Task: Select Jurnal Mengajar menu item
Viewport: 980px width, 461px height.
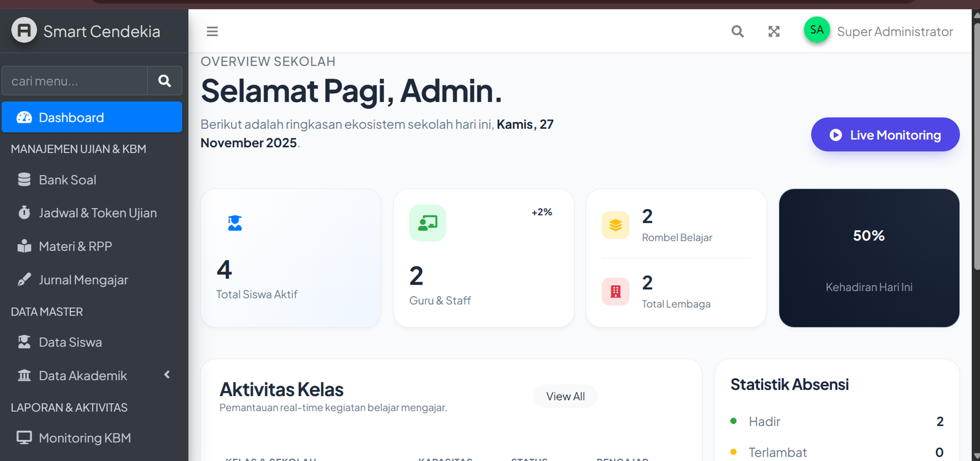Action: (92, 280)
